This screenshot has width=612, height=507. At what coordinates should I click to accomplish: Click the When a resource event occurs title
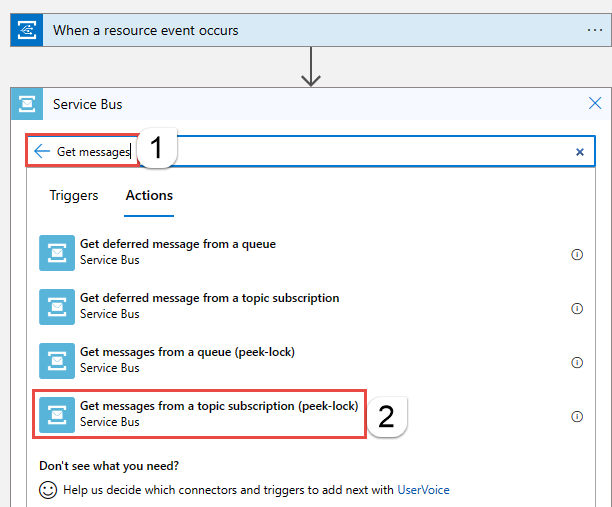pos(146,30)
